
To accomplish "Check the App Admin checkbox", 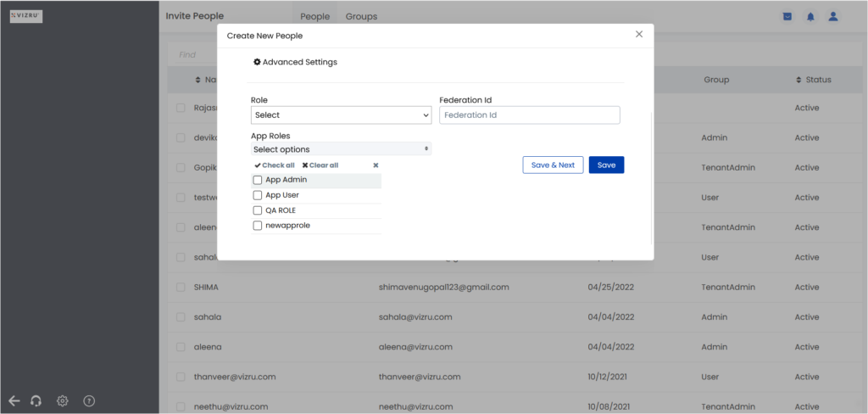I will pyautogui.click(x=258, y=180).
